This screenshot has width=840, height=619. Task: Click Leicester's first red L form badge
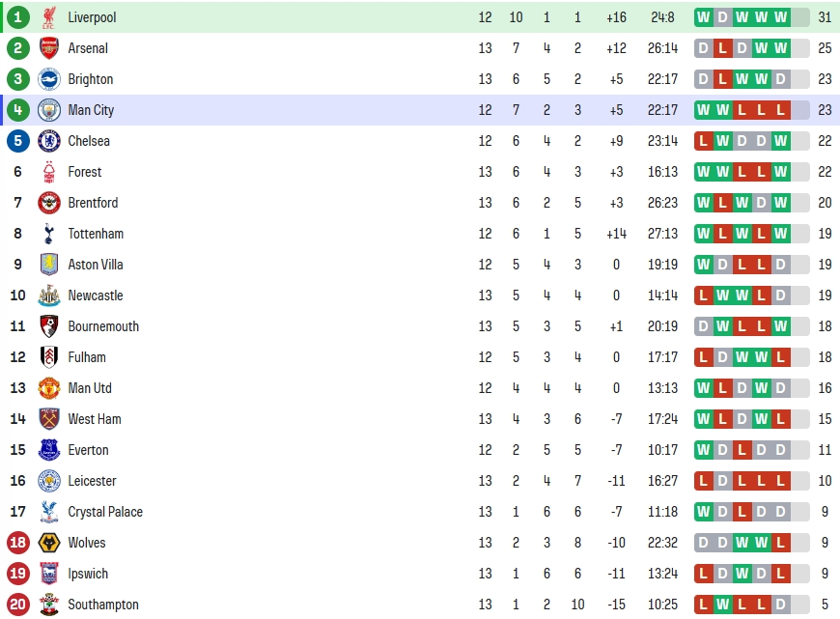tap(704, 481)
